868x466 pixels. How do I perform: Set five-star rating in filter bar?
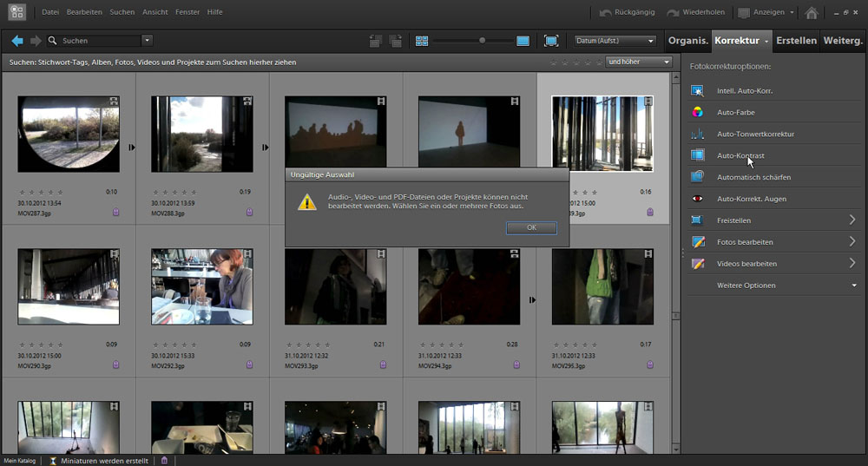pyautogui.click(x=598, y=62)
